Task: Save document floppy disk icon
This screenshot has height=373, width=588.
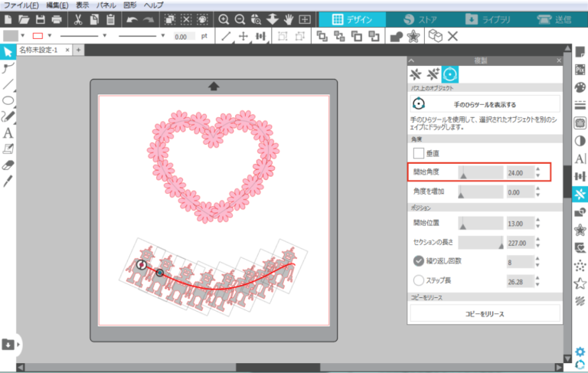Action: point(40,19)
